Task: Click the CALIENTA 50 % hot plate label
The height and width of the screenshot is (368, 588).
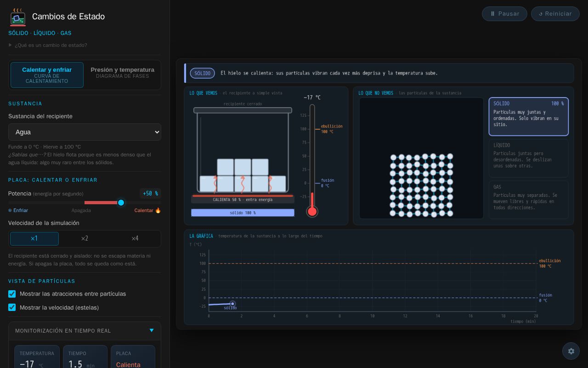Action: point(243,200)
